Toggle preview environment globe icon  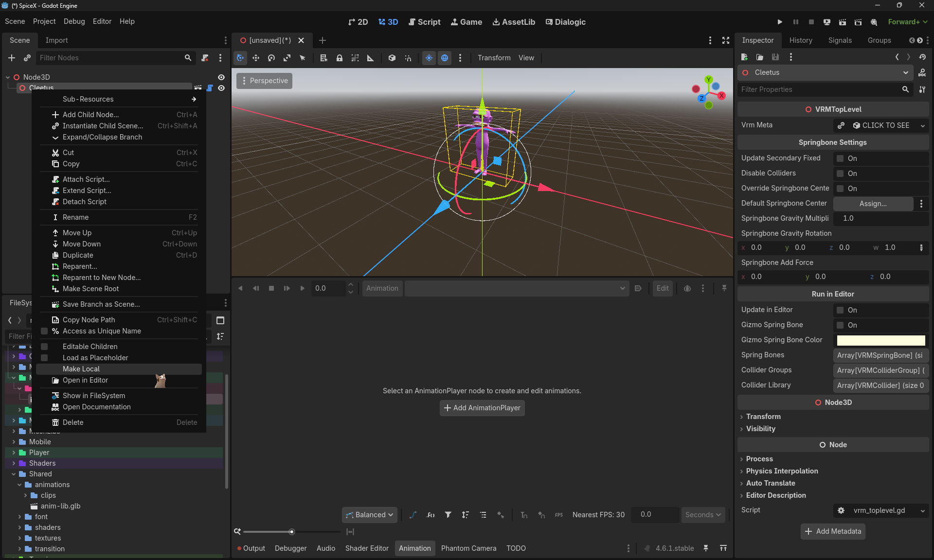pos(445,58)
